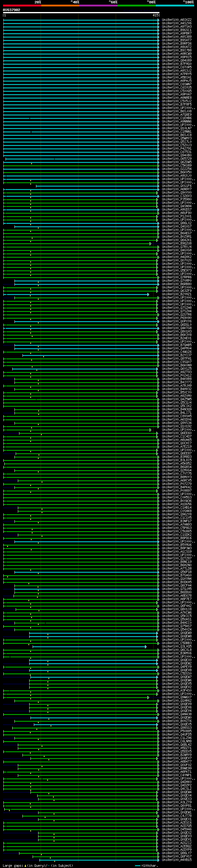Click the white query ruler bar
This screenshot has width=197, height=868.
tap(81, 13)
